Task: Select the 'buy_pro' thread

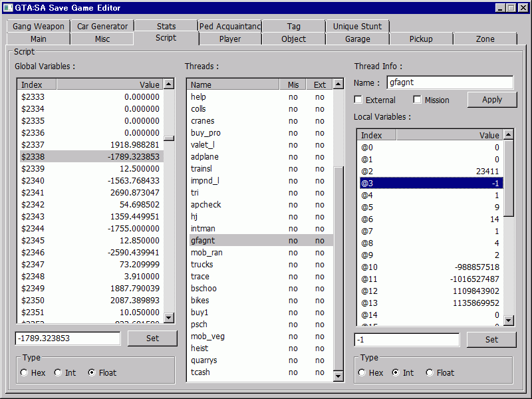Action: (261, 132)
